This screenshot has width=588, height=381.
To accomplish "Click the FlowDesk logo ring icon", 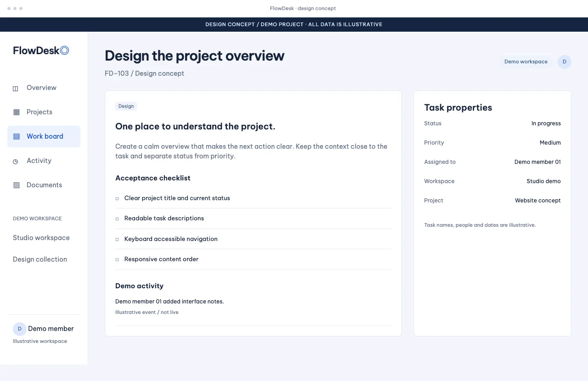I will pyautogui.click(x=65, y=50).
